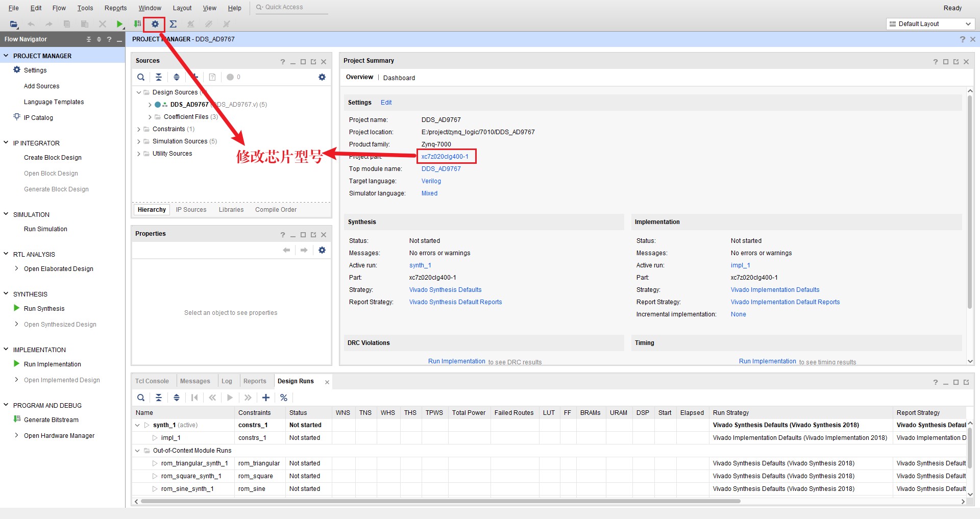
Task: Expand Simulation Sources folder
Action: 138,141
